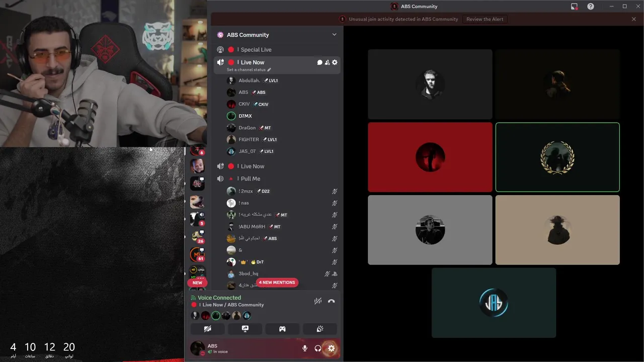The width and height of the screenshot is (644, 362).
Task: Jump to 4 NEW MENTIONS
Action: [277, 283]
